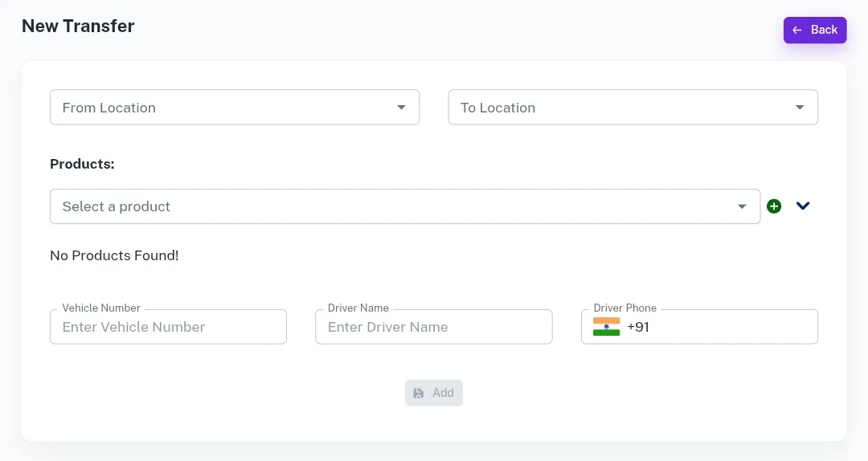Viewport: 868px width, 461px height.
Task: Click the To Location dropdown arrow
Action: pos(800,108)
